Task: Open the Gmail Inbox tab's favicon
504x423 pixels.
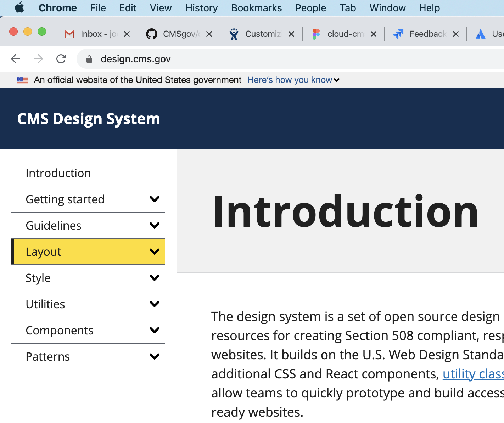Action: (69, 34)
